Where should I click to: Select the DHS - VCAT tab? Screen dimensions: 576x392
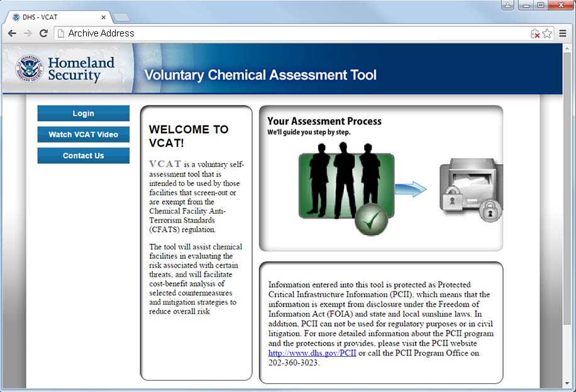pyautogui.click(x=57, y=17)
